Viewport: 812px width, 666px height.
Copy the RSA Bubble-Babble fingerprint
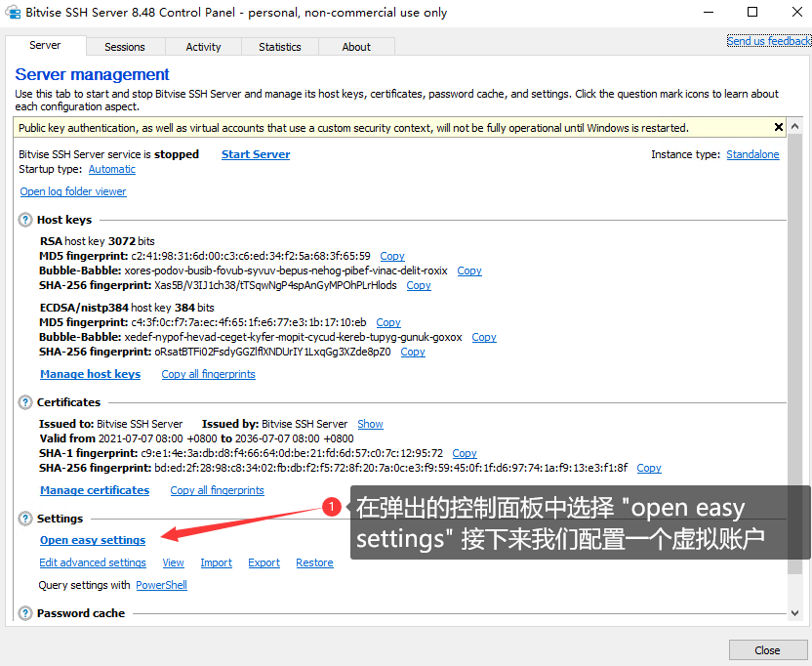[x=469, y=271]
